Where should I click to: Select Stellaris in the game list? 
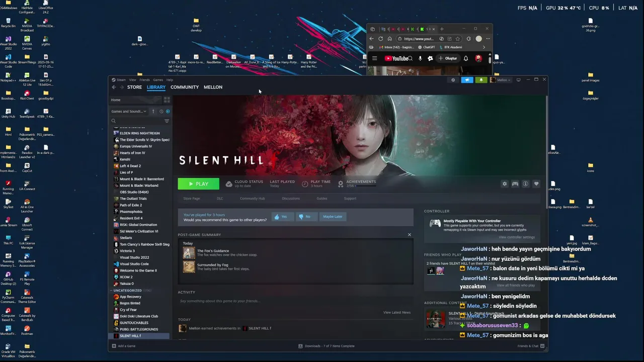pos(126,238)
